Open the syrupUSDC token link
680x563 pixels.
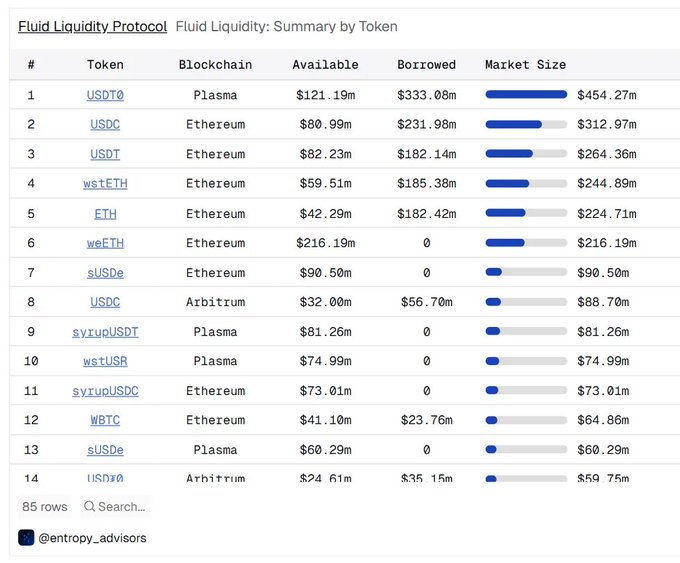point(105,391)
